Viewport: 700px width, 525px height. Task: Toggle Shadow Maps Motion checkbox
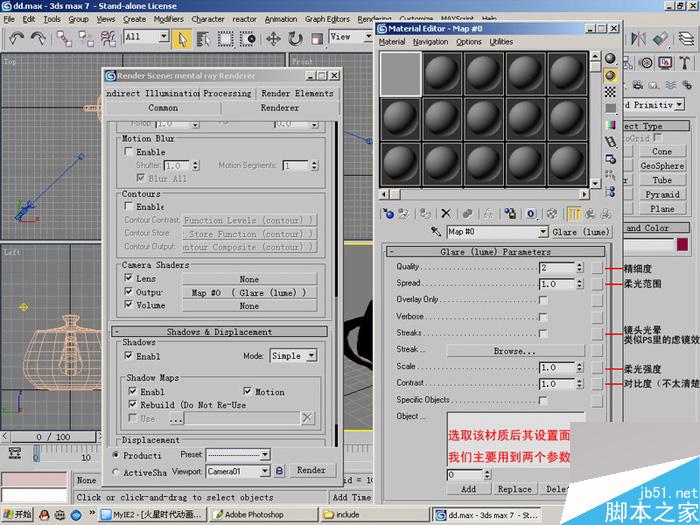click(x=247, y=391)
